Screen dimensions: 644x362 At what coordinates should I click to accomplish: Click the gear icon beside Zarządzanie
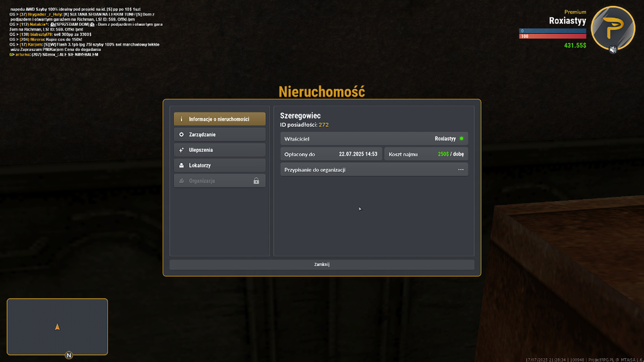coord(181,135)
